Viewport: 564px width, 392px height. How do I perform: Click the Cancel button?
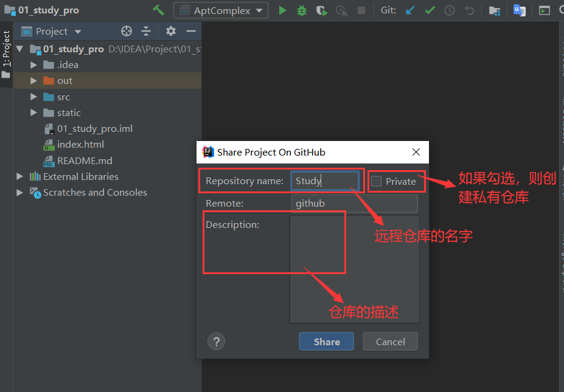[390, 342]
